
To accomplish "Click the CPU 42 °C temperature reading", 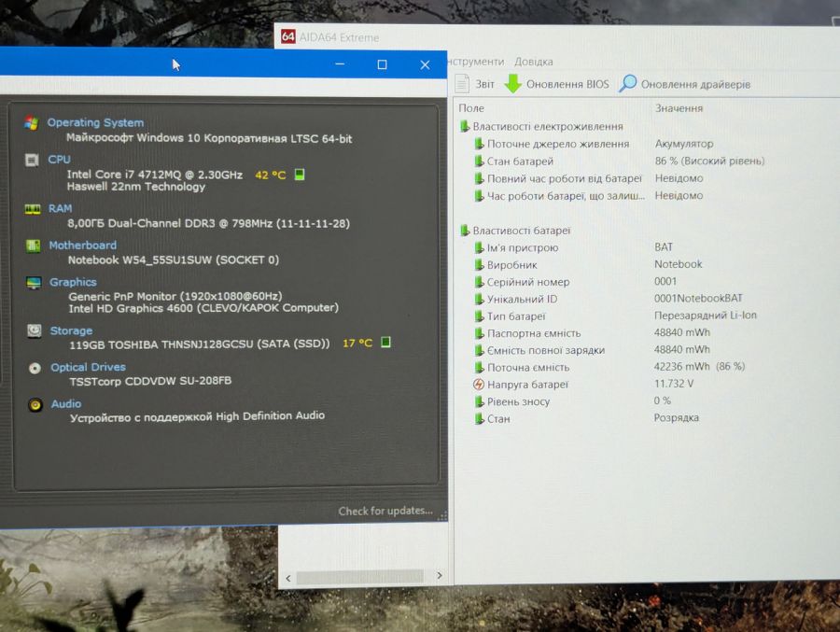I will [x=271, y=176].
